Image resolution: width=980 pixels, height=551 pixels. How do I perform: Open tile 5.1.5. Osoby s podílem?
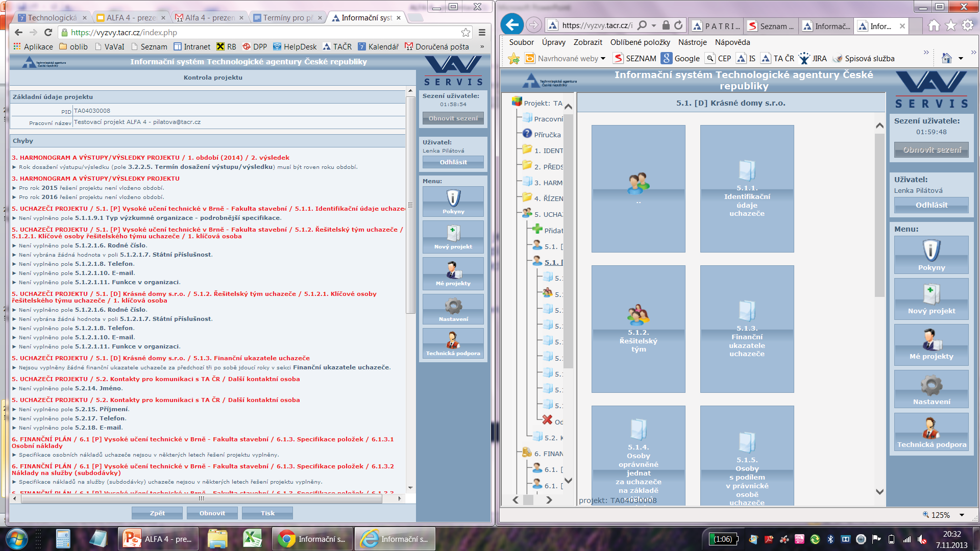pyautogui.click(x=747, y=455)
